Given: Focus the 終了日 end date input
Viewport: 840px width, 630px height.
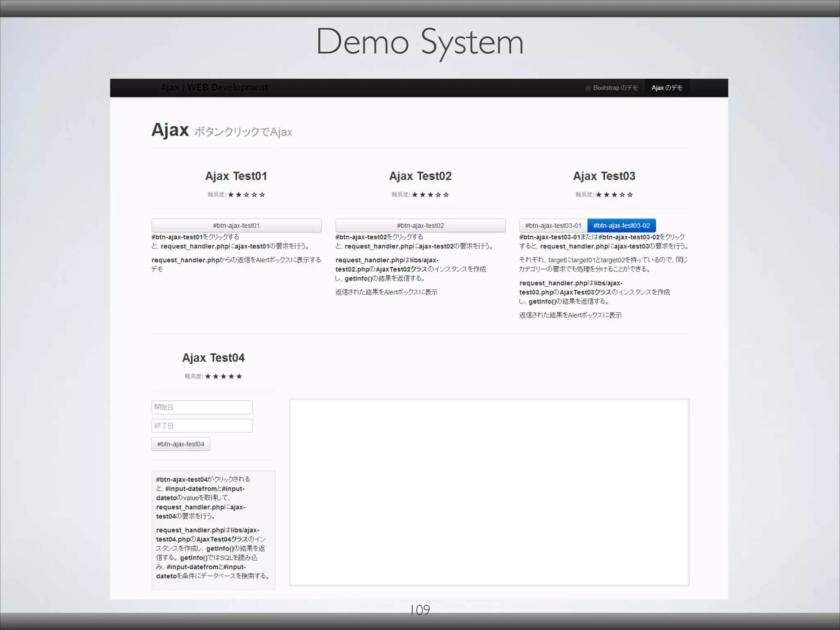Looking at the screenshot, I should click(x=202, y=426).
